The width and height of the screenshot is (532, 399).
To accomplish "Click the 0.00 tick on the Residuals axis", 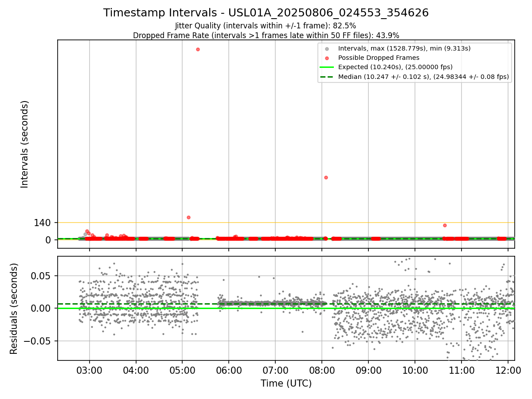I will click(x=42, y=309).
